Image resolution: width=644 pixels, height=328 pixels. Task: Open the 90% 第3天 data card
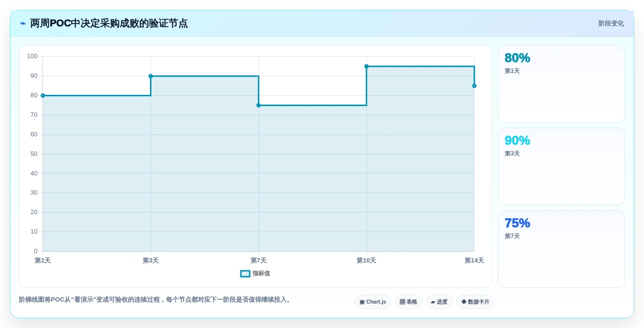coord(561,166)
